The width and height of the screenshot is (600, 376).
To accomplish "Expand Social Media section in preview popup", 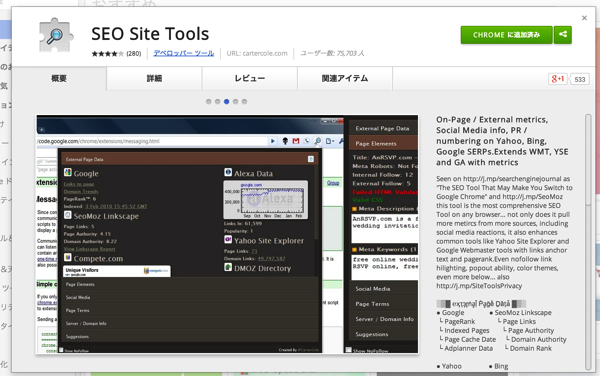I will click(189, 297).
